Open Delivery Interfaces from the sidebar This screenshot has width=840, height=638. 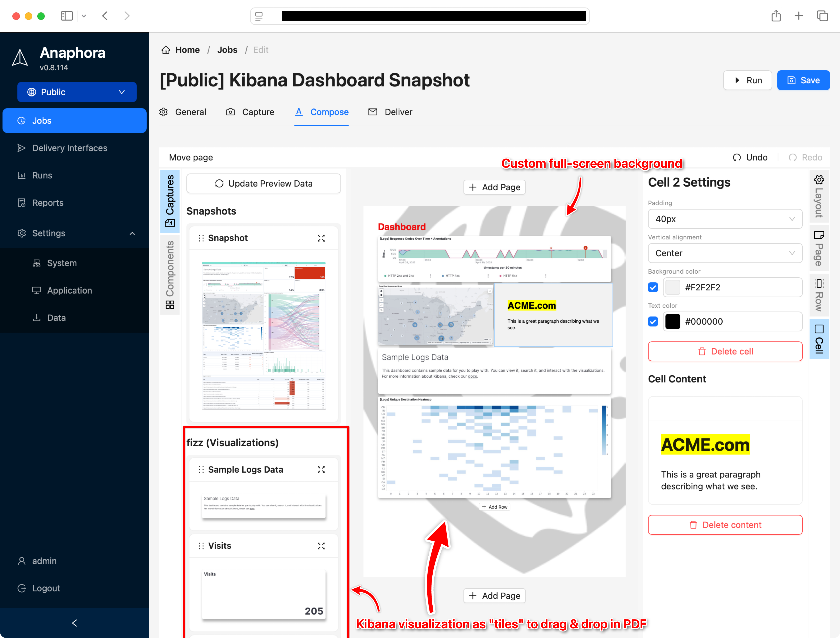[70, 148]
